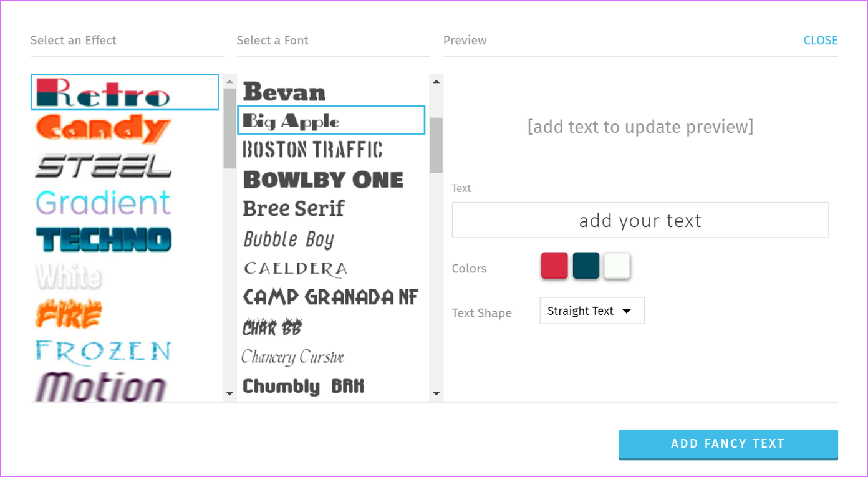Viewport: 868px width, 477px height.
Task: Open the red color swatch
Action: tap(554, 265)
